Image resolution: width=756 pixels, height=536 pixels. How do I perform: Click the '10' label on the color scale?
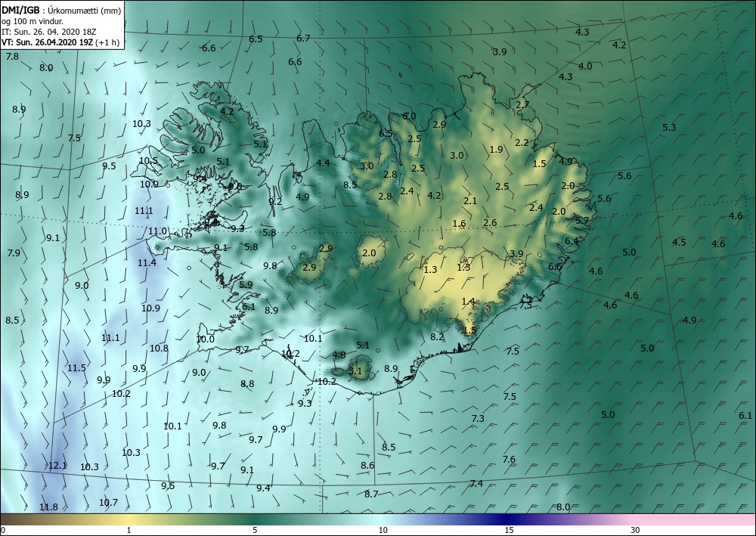[383, 531]
